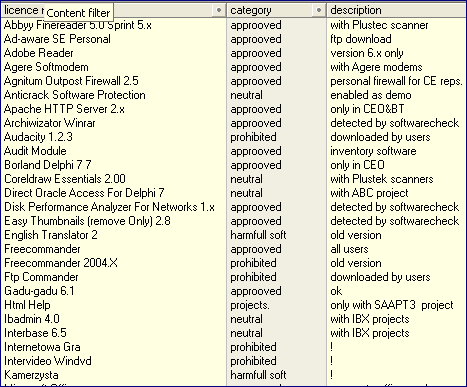Image resolution: width=467 pixels, height=387 pixels.
Task: Select Direct Oracle Access For Delphi 7
Action: 84,193
